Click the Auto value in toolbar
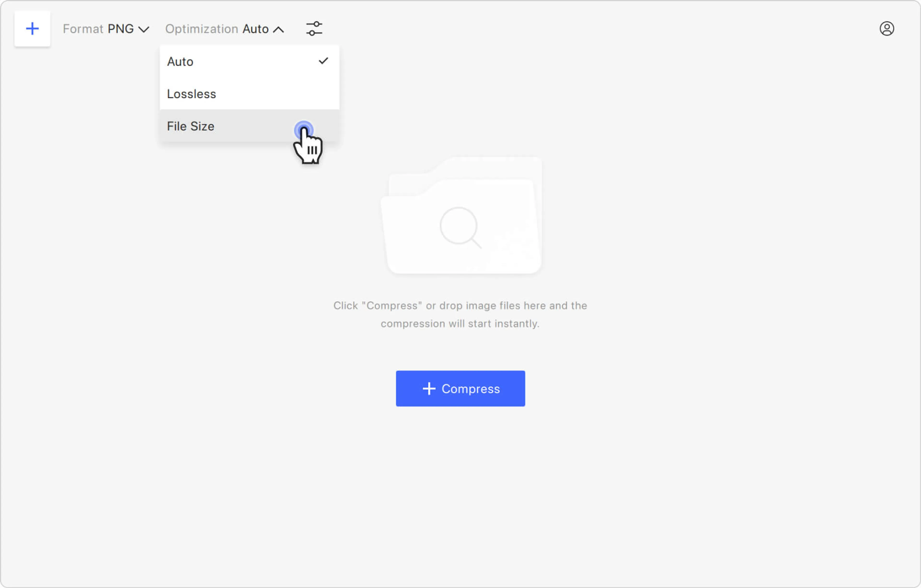 pos(255,29)
